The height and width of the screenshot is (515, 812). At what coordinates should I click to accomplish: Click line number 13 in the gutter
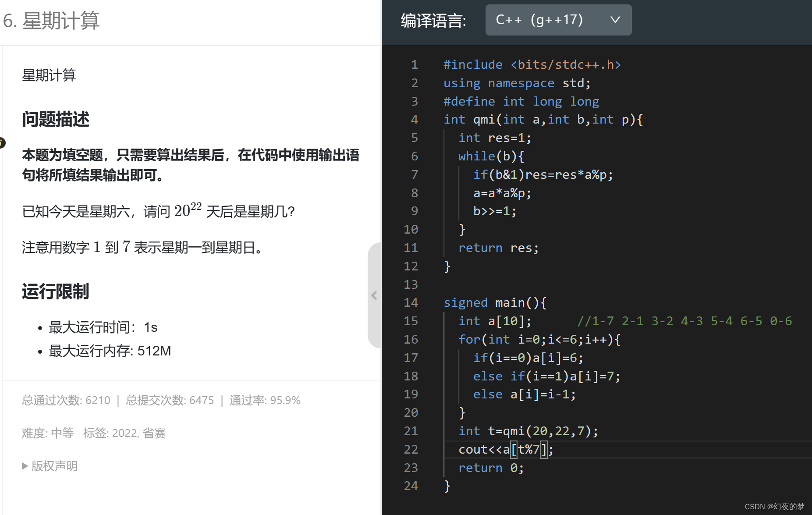(411, 285)
